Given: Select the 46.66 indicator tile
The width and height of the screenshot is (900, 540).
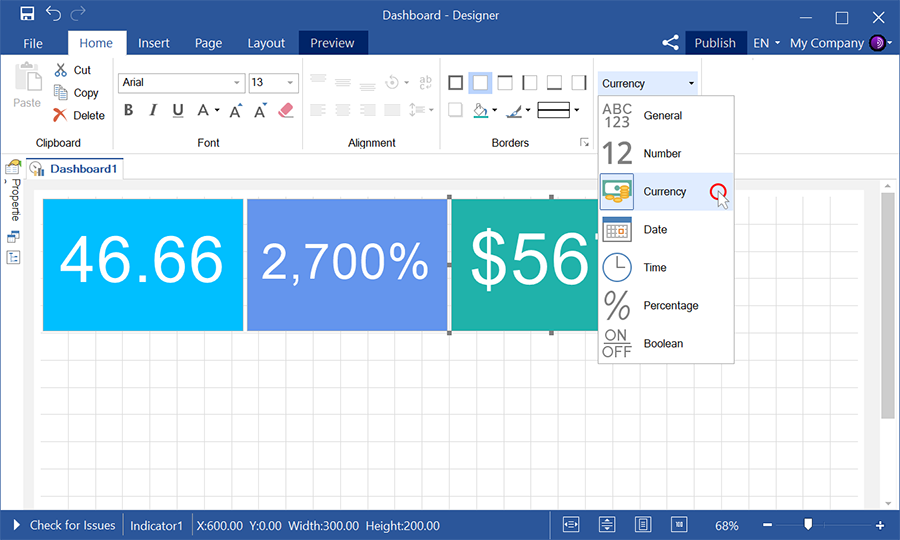Looking at the screenshot, I should pyautogui.click(x=142, y=264).
